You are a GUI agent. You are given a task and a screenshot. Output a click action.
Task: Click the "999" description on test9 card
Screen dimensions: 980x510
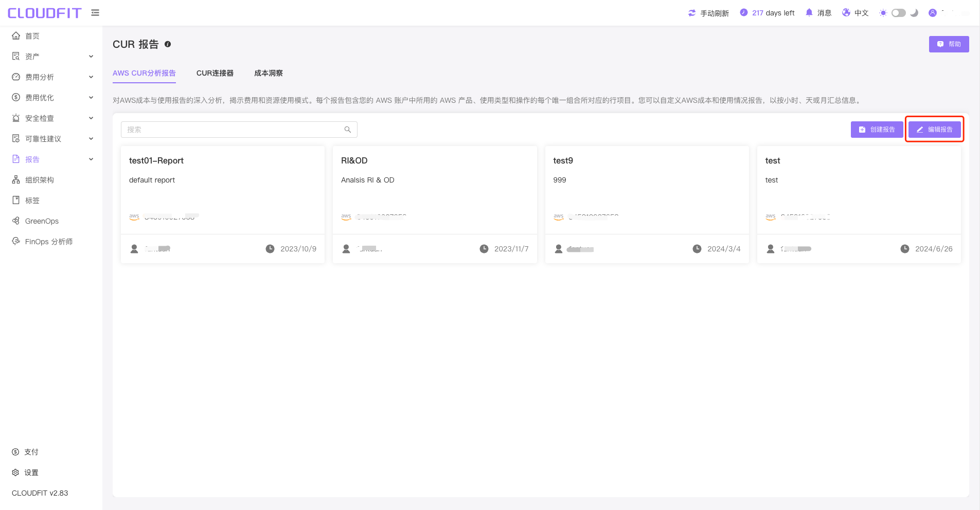click(560, 180)
